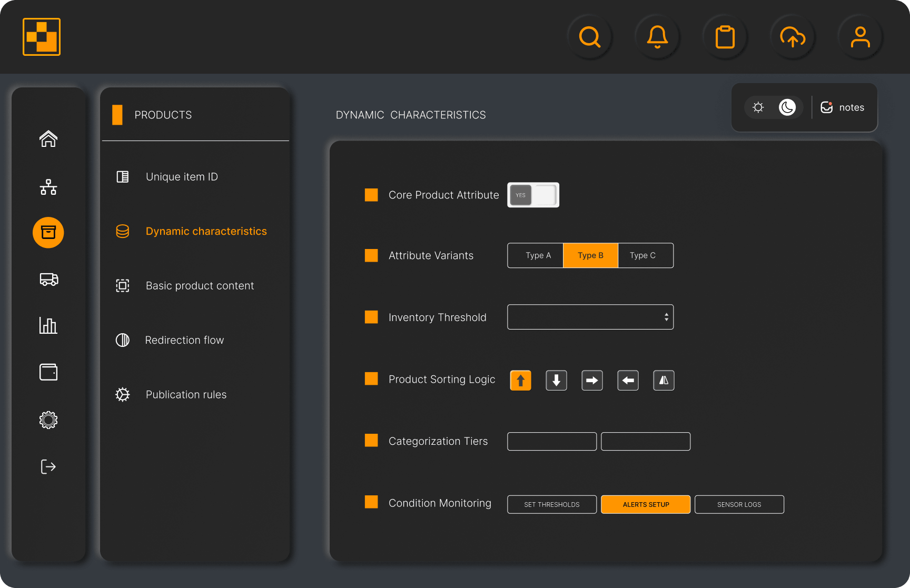The image size is (910, 588).
Task: Select the sort down arrow button
Action: click(x=556, y=380)
